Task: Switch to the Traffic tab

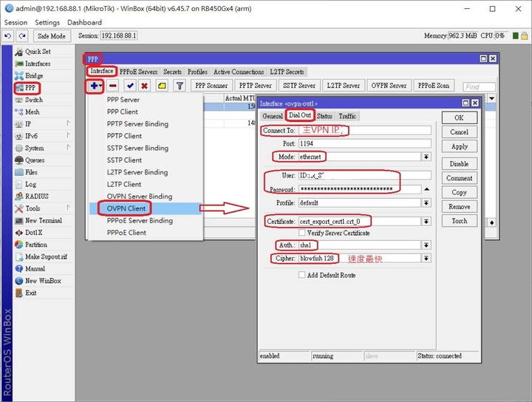Action: point(347,116)
